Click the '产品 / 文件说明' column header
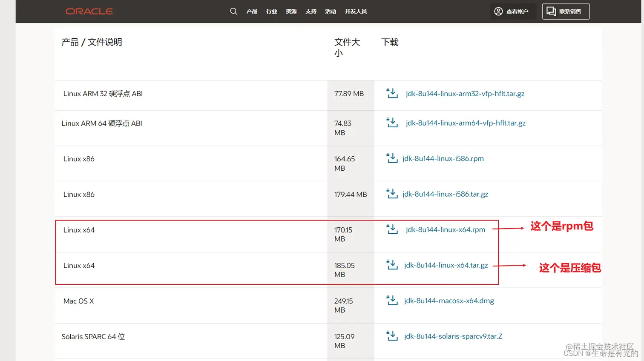The image size is (644, 361). 92,42
